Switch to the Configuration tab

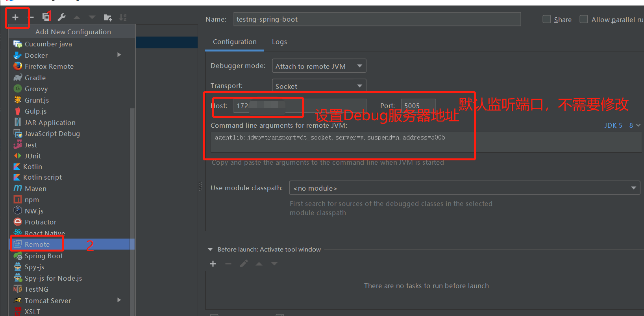click(235, 42)
